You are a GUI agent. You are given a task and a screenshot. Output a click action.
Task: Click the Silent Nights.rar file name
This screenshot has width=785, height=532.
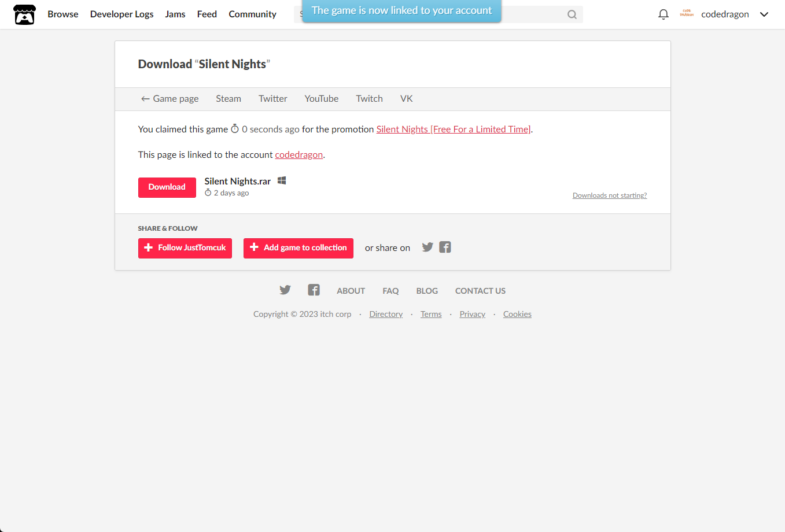coord(238,182)
